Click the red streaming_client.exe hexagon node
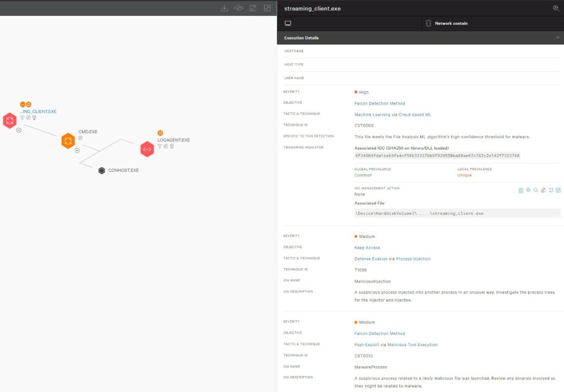The width and height of the screenshot is (564, 392). coord(9,120)
